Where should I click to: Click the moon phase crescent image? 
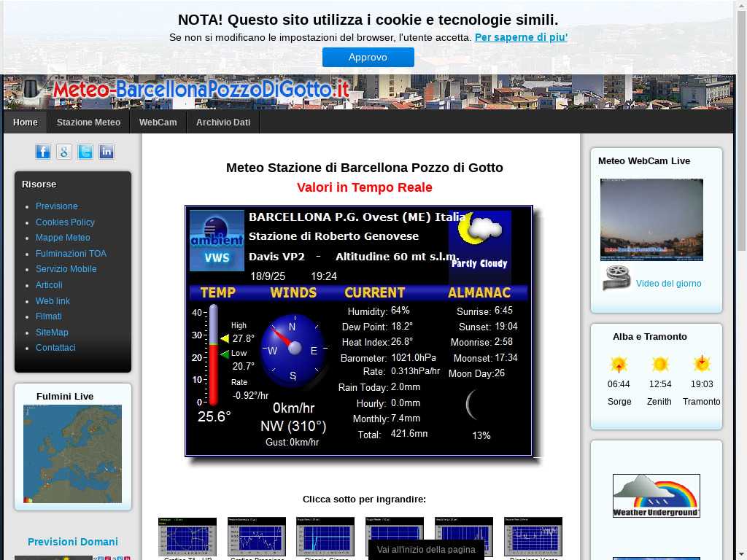tap(473, 405)
